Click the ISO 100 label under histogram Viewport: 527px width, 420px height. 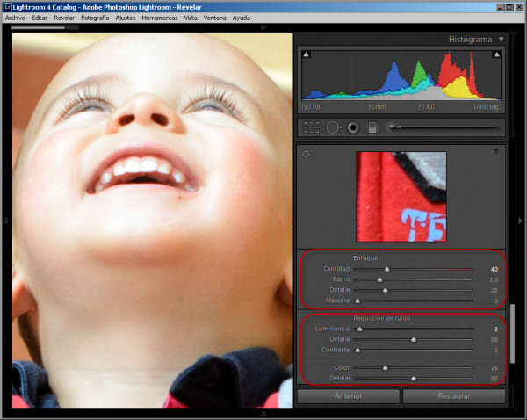pyautogui.click(x=312, y=107)
